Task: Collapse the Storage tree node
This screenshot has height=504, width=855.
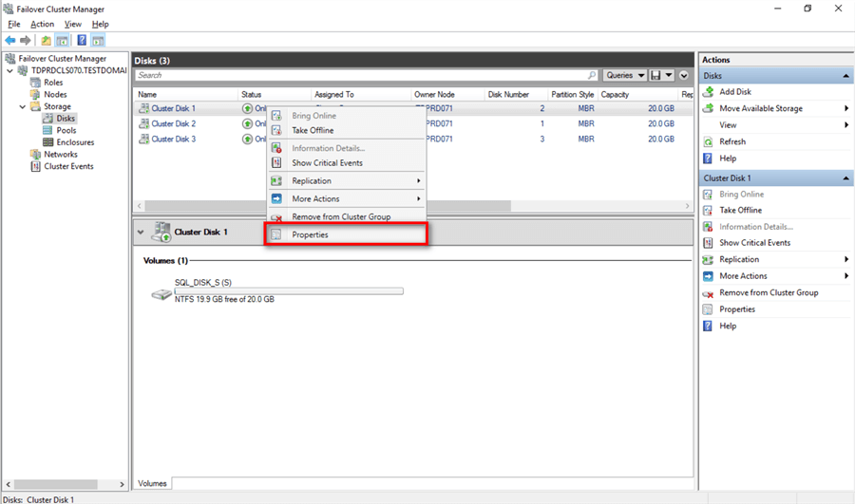Action: 22,106
